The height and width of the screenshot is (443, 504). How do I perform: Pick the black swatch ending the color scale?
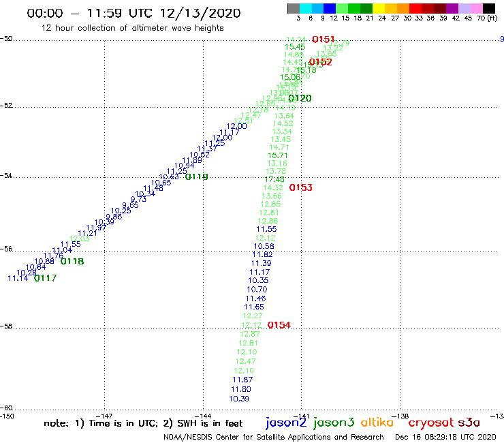[489, 8]
